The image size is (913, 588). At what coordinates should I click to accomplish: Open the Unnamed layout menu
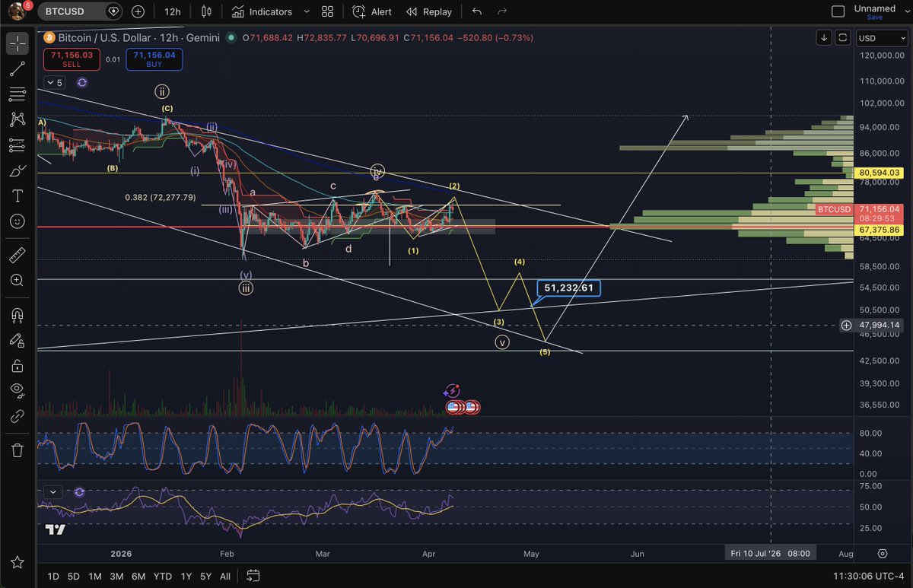[x=874, y=8]
